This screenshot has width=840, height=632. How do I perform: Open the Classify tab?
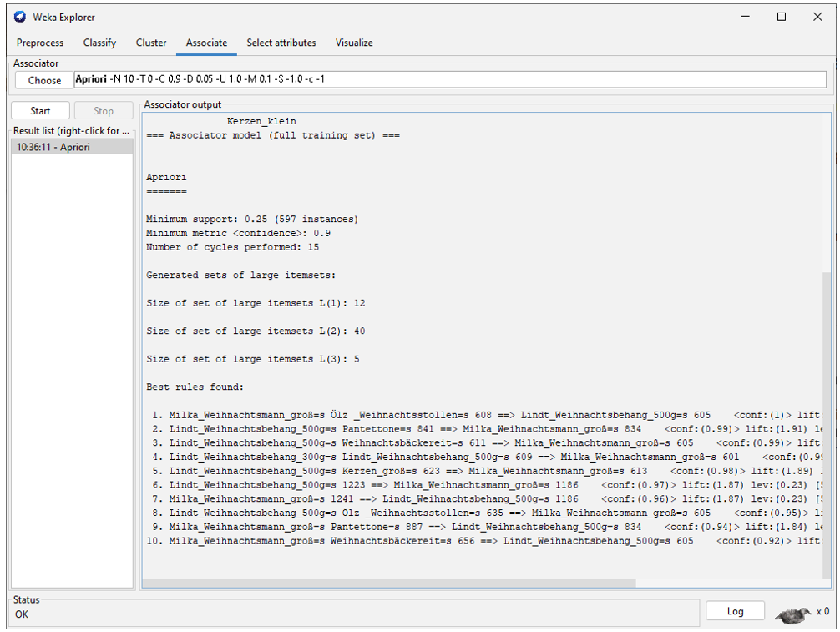(x=99, y=43)
